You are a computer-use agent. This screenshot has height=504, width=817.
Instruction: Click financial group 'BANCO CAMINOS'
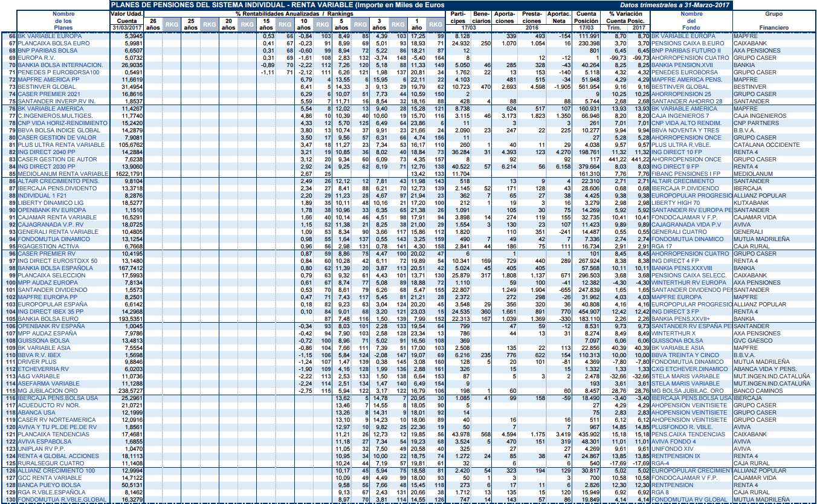(757, 390)
